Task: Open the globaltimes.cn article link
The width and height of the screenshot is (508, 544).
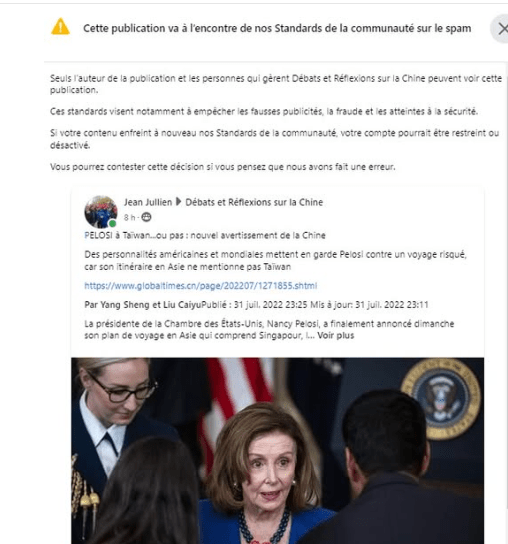Action: (201, 286)
